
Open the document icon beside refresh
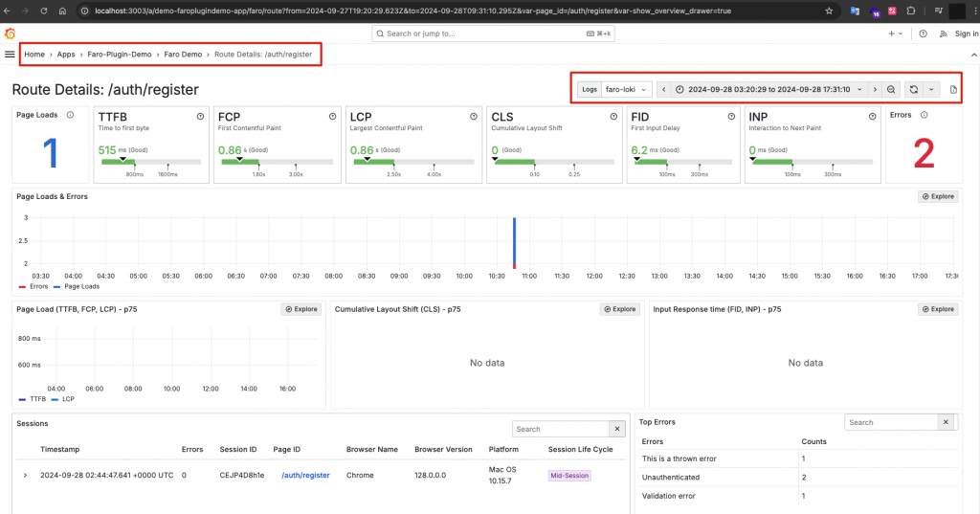click(x=953, y=89)
